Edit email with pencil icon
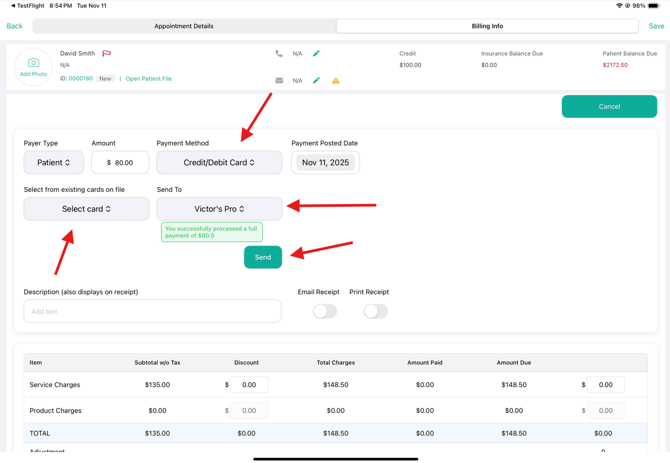Image resolution: width=670 pixels, height=463 pixels. (316, 81)
